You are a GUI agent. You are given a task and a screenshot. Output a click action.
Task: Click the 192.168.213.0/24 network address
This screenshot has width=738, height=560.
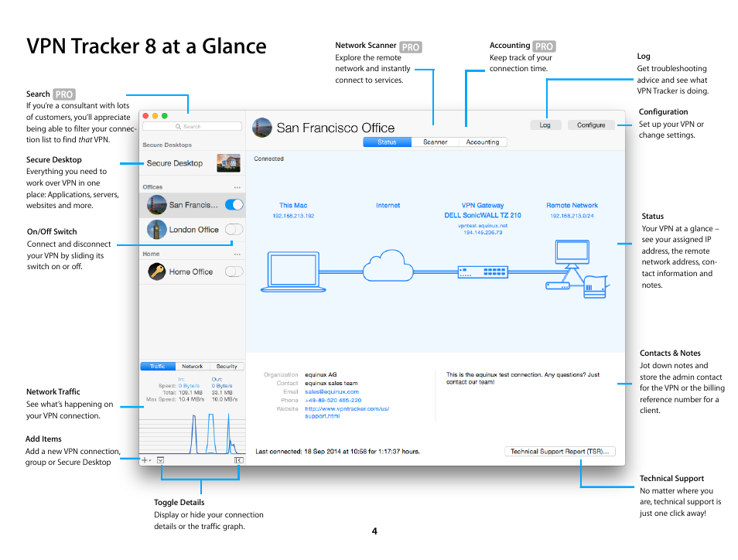click(572, 216)
